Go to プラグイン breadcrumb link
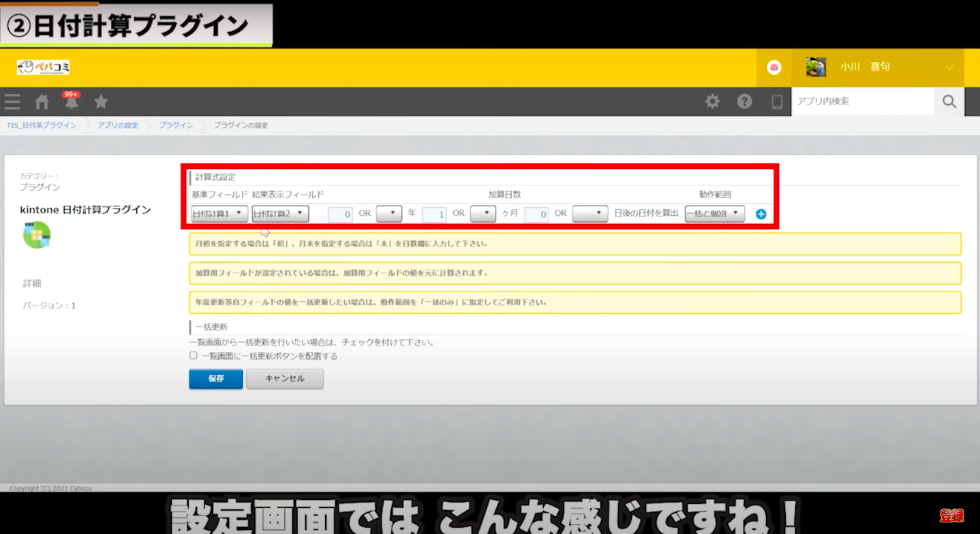 (x=176, y=125)
